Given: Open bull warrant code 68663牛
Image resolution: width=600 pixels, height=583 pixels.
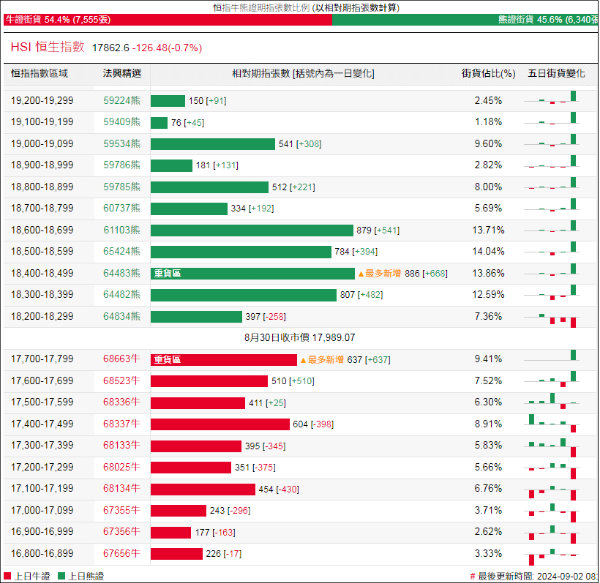Looking at the screenshot, I should coord(122,359).
